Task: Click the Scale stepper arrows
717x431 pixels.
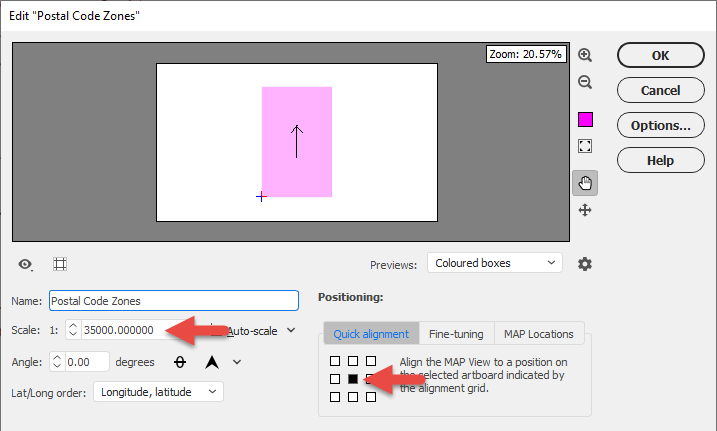Action: (x=73, y=330)
